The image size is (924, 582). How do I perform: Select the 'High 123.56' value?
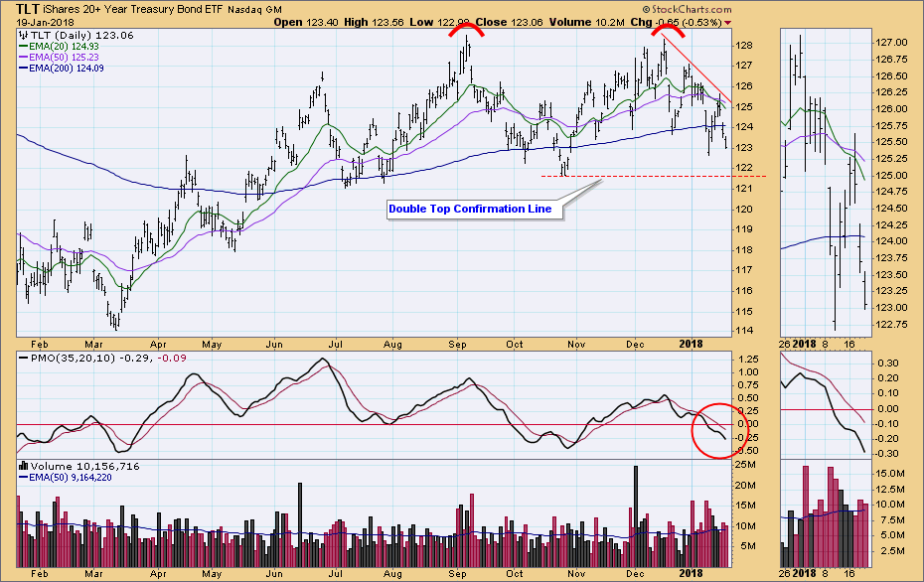[x=374, y=23]
